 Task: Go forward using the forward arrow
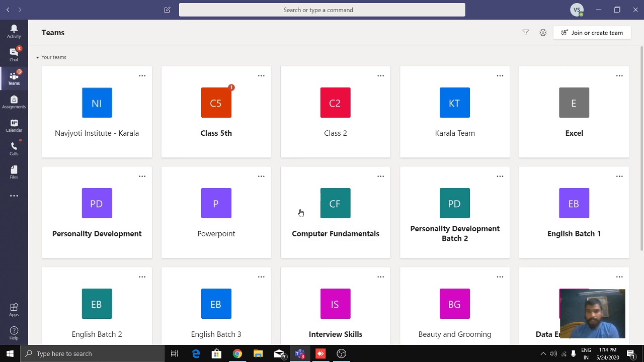pos(20,10)
